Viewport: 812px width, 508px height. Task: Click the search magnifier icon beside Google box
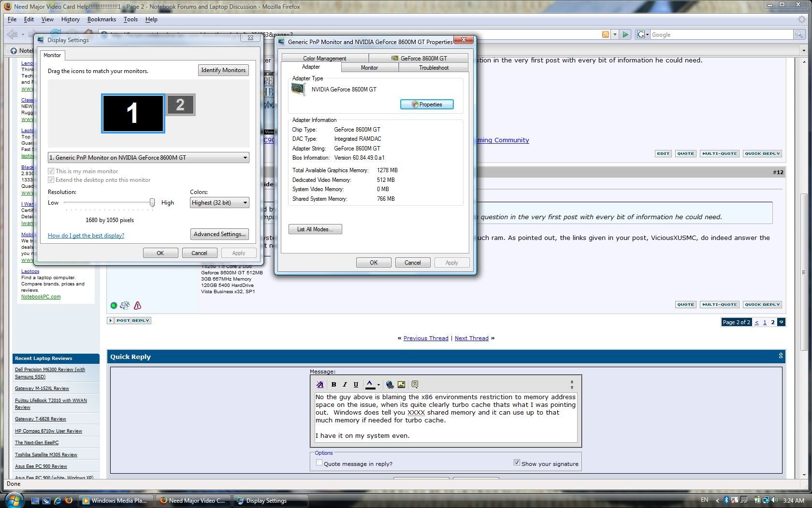[799, 34]
